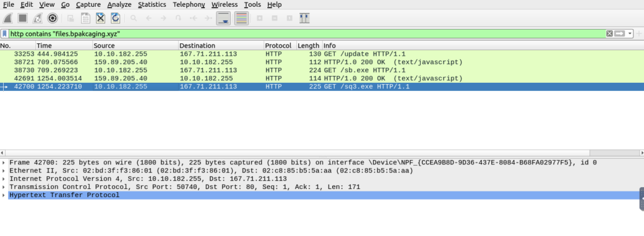Image resolution: width=644 pixels, height=236 pixels.
Task: Open the Telephony menu
Action: coord(189,4)
